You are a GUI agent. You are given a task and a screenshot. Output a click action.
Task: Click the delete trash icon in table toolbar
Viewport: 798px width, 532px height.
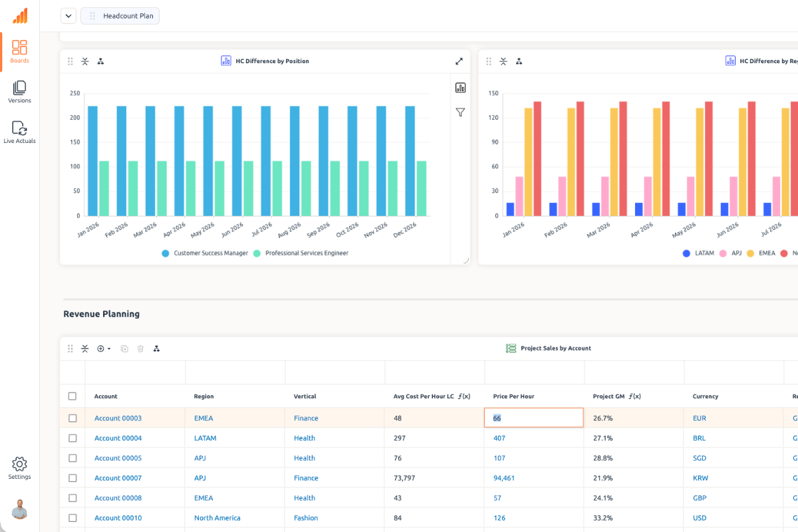pos(140,348)
